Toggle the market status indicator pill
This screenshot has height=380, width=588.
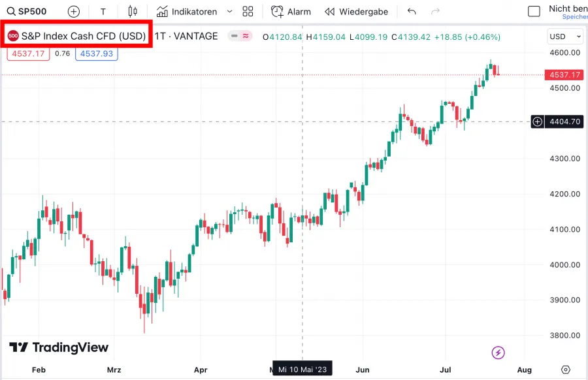pyautogui.click(x=239, y=37)
